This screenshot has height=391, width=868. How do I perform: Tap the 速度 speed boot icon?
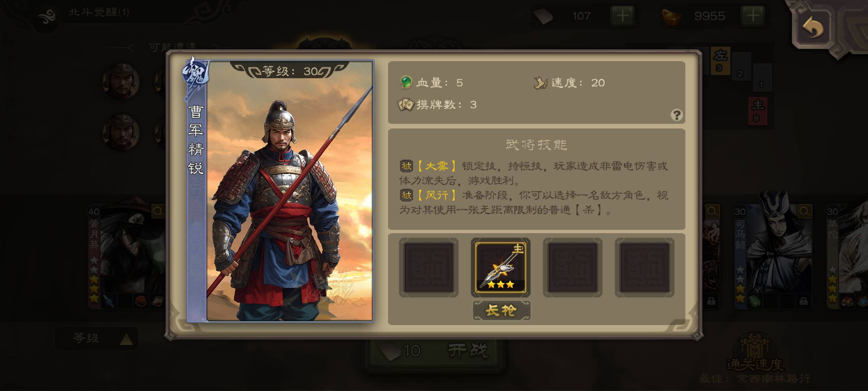541,83
